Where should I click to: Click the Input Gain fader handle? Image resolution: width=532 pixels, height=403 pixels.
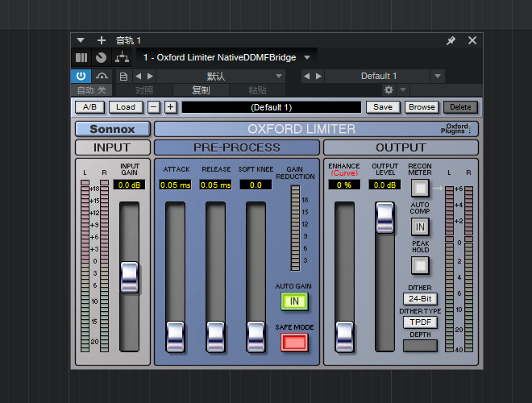[x=130, y=276]
